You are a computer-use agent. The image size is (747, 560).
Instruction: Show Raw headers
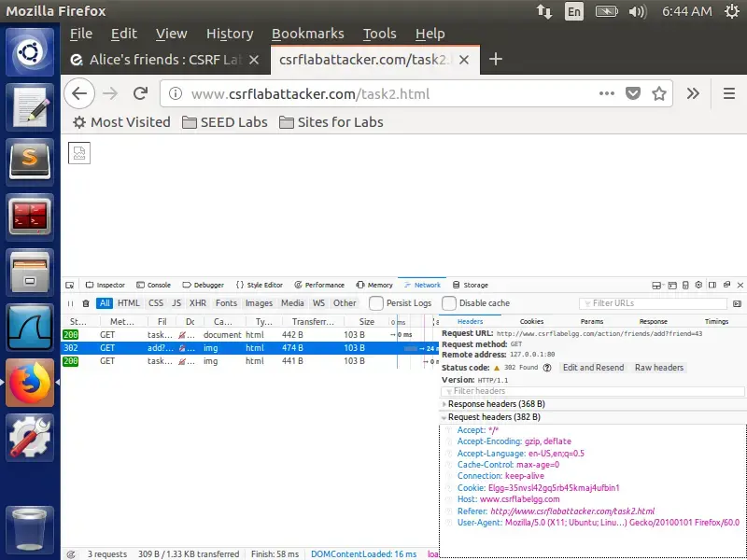point(659,368)
